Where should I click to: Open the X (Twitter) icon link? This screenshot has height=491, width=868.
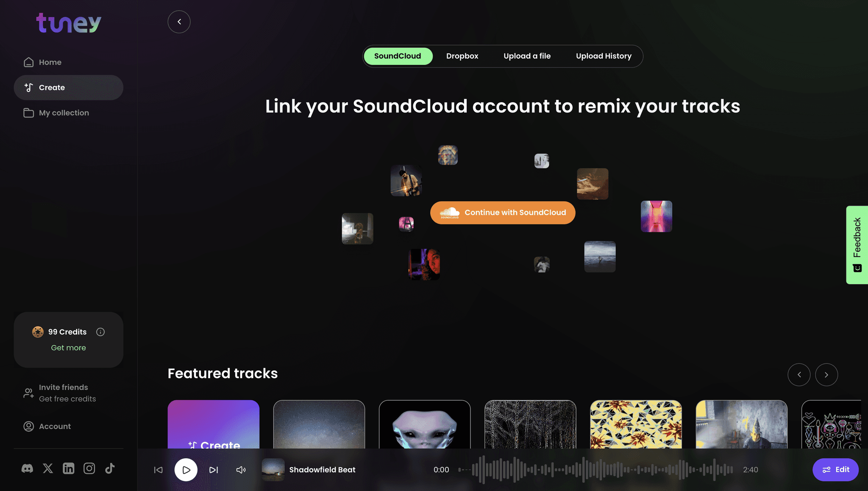tap(48, 469)
